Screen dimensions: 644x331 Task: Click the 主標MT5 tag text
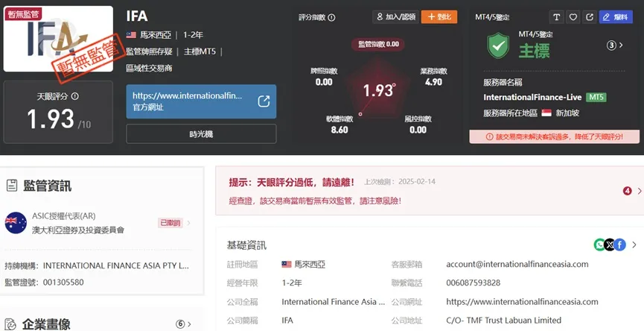[200, 51]
